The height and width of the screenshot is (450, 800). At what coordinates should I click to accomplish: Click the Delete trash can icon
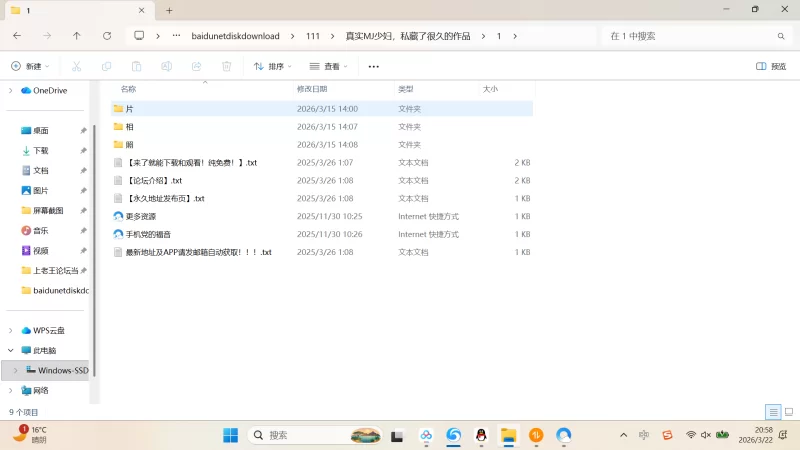pyautogui.click(x=227, y=66)
